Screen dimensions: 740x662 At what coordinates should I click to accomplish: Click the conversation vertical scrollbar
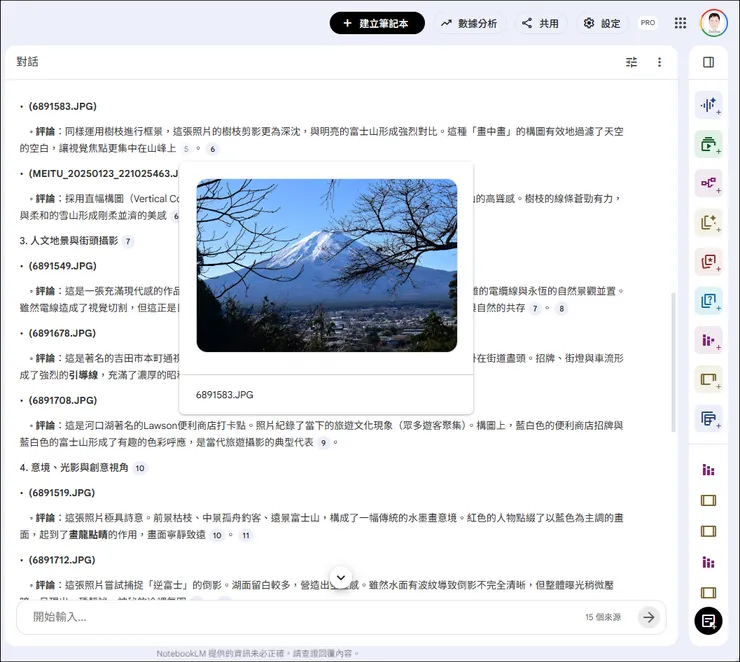(673, 362)
